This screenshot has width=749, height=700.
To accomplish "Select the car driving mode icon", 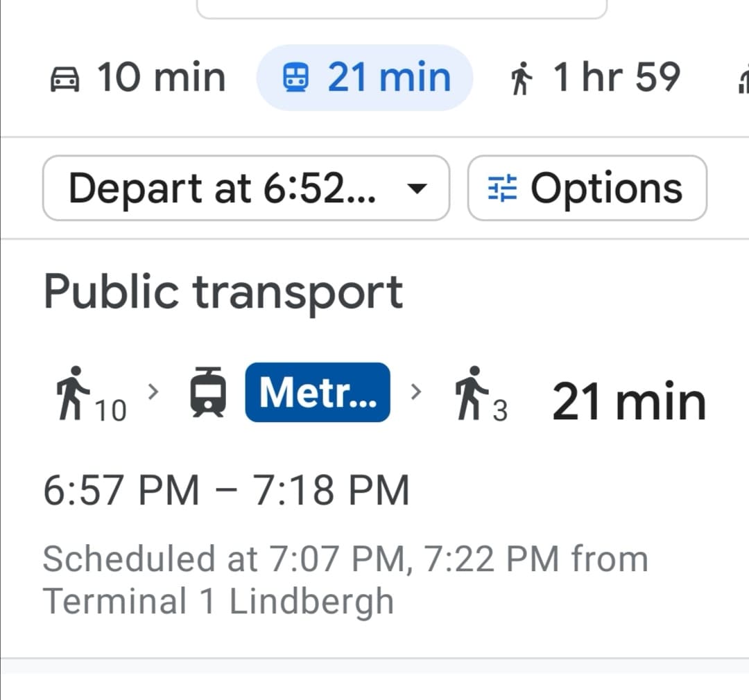I will (64, 79).
